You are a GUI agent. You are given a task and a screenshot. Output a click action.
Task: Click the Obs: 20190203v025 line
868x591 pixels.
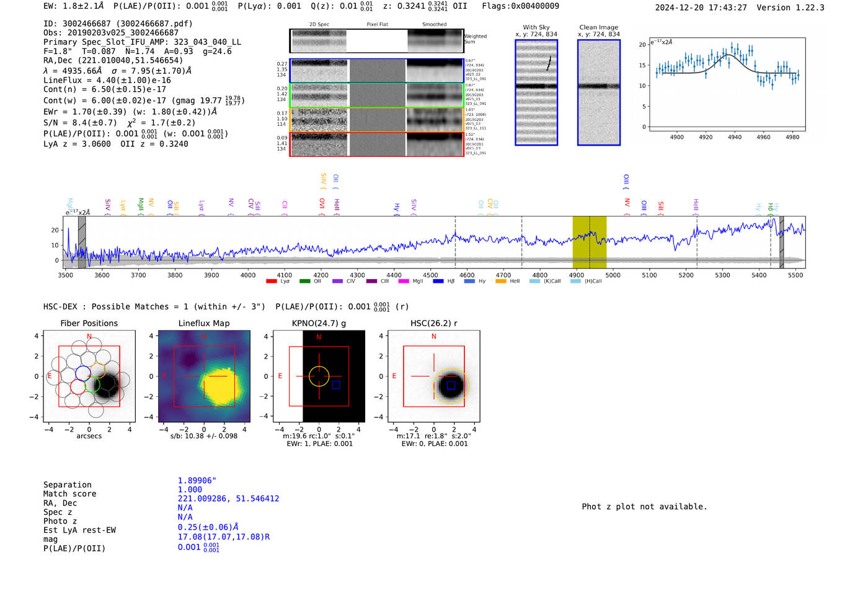111,33
